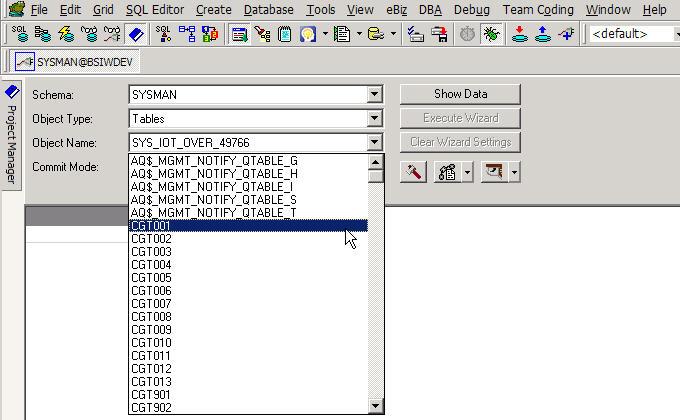Click the Object Name field SYS_IOT_OVER_49766

(248, 142)
